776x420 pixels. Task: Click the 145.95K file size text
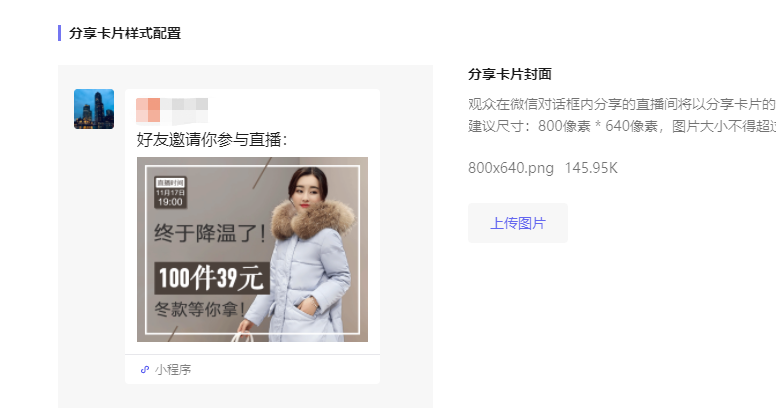coord(591,168)
